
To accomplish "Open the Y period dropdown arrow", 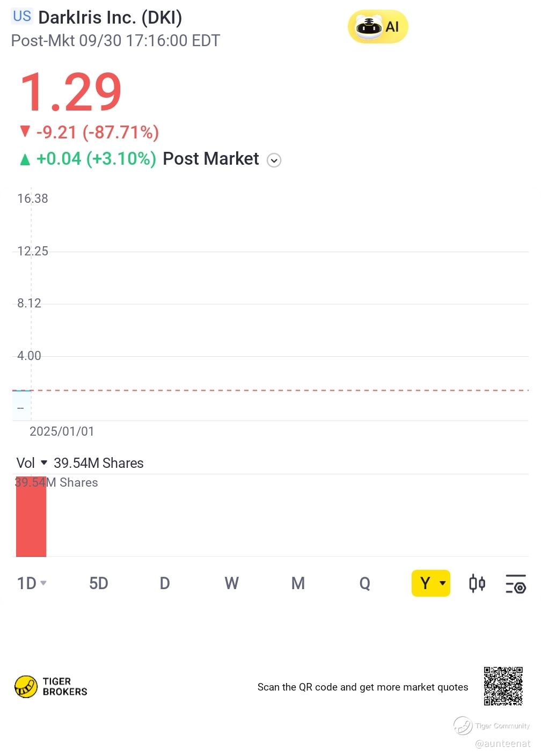I will [x=443, y=583].
